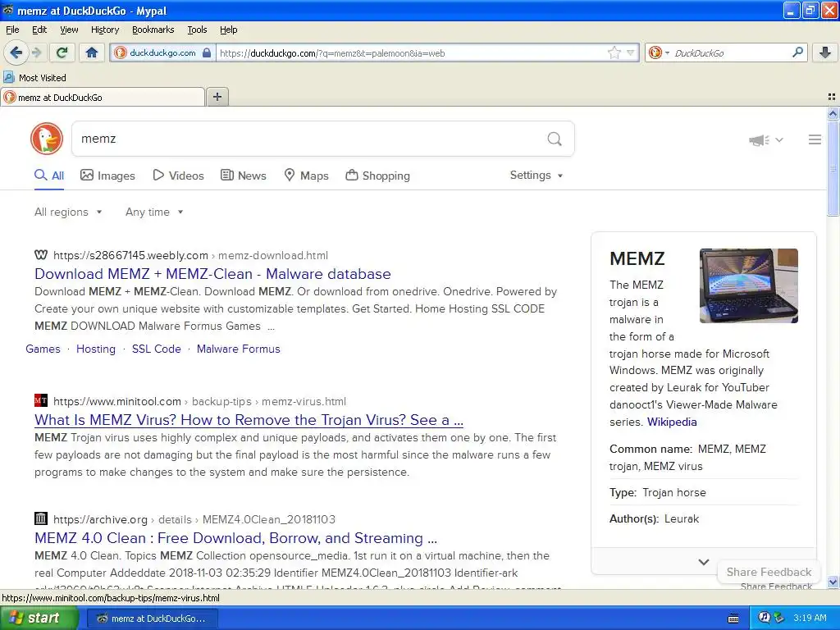
Task: Click the archive.org favicon of third result
Action: pos(41,518)
